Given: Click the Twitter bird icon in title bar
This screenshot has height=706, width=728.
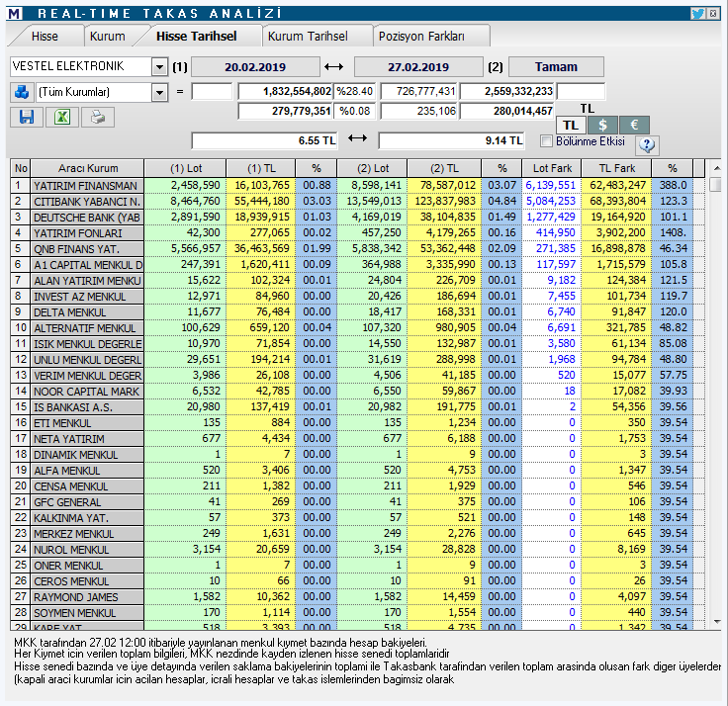Looking at the screenshot, I should click(x=697, y=14).
